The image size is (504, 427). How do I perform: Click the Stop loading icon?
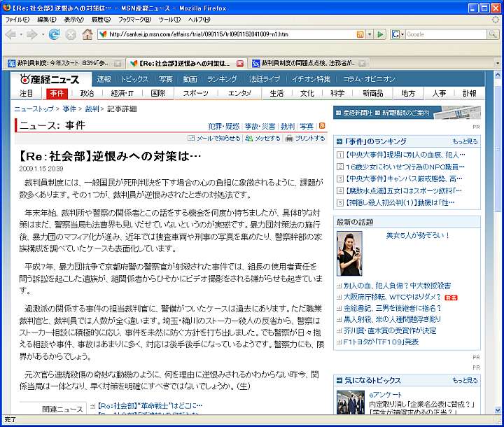point(71,34)
